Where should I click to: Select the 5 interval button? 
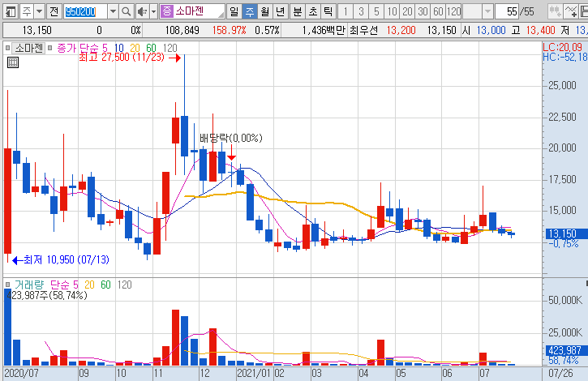tap(376, 11)
